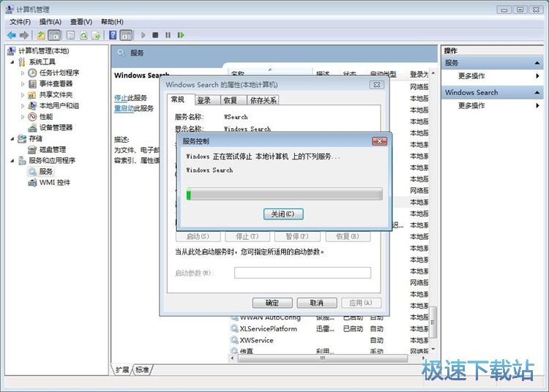Expand the 事件查看器 tree node
This screenshot has height=392, width=549.
(23, 84)
